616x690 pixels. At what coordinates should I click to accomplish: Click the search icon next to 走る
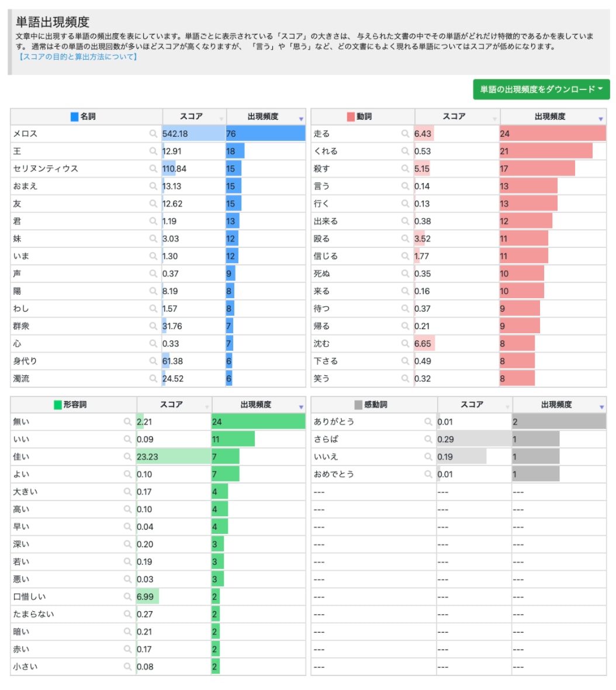pos(405,134)
